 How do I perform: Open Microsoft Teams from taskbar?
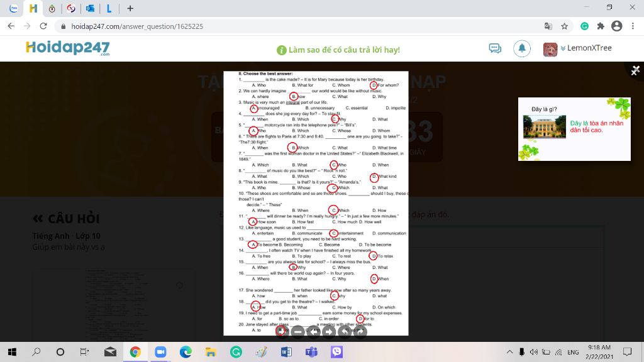coord(311,352)
